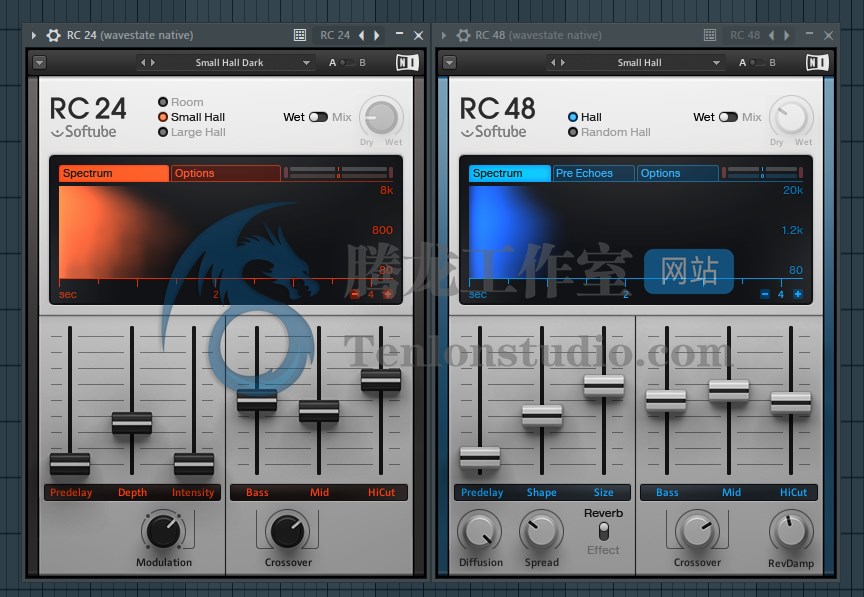Click the RC 24 Bass fader handle
This screenshot has width=864, height=597.
pos(257,400)
